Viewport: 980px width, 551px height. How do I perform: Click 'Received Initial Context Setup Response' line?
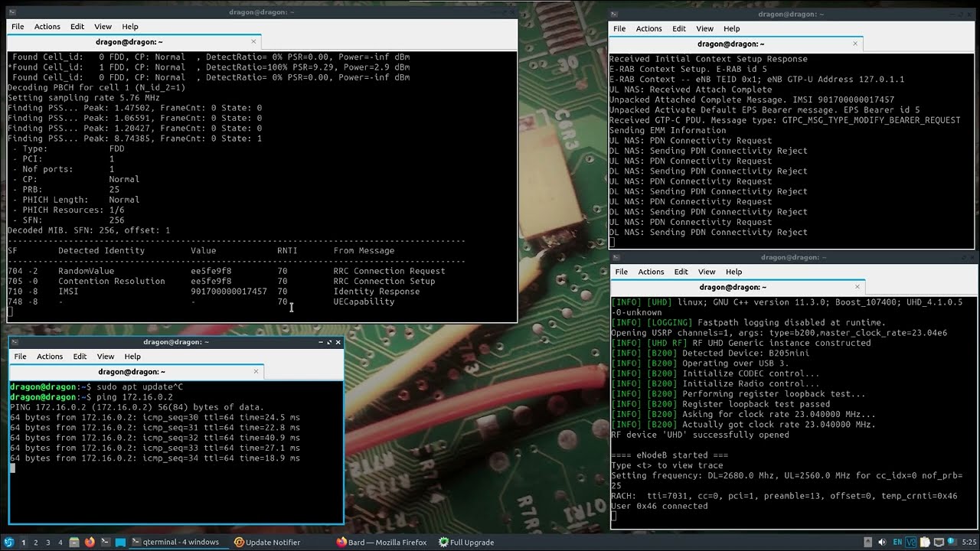708,59
